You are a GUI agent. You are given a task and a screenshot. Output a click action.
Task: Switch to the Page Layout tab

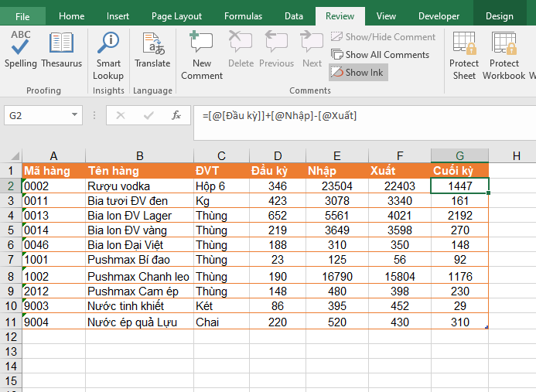(x=176, y=16)
